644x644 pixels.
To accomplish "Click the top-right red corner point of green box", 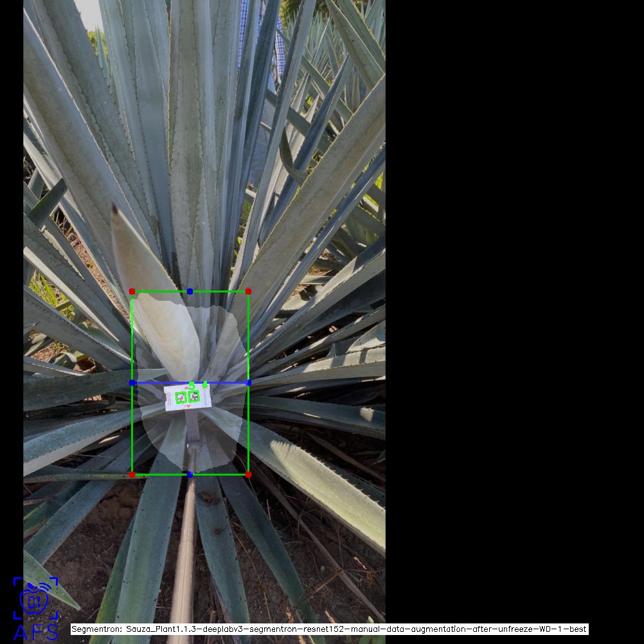I will coord(249,292).
